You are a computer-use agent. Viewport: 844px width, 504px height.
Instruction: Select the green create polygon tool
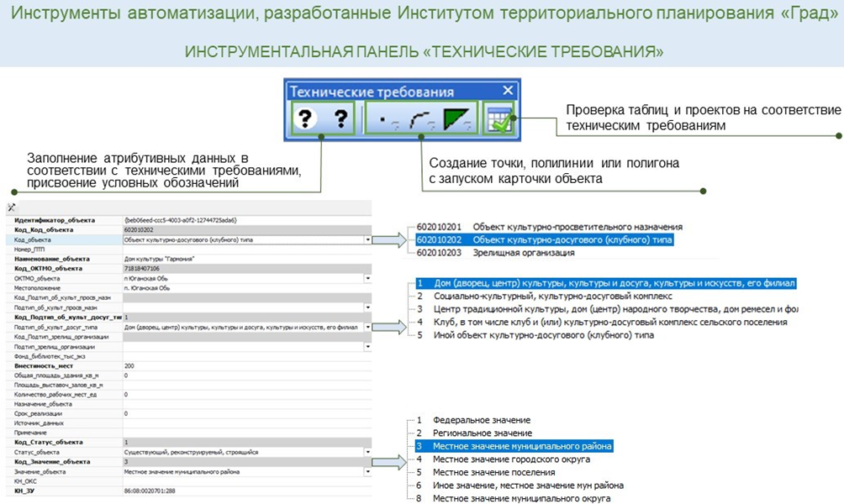click(461, 120)
